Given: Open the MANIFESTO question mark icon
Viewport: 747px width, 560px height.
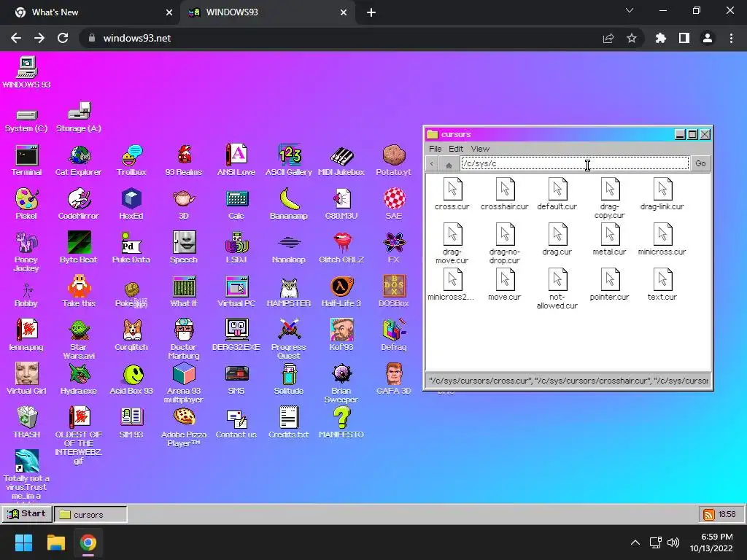Looking at the screenshot, I should coord(341,423).
